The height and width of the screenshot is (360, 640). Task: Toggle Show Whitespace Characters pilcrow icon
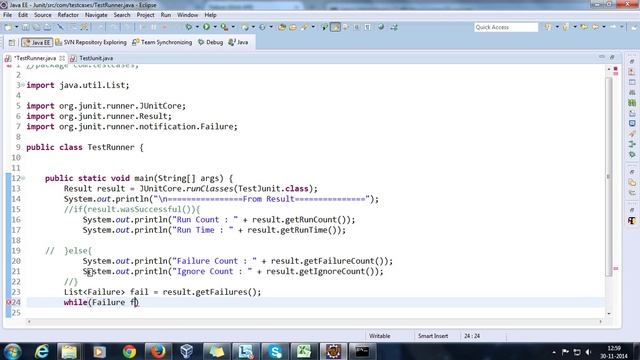368,27
